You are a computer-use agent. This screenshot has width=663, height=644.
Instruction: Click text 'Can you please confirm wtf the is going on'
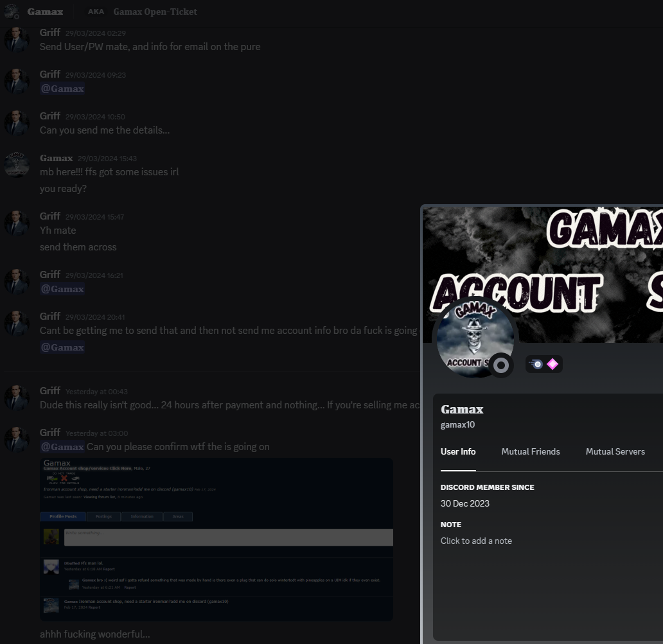[178, 447]
